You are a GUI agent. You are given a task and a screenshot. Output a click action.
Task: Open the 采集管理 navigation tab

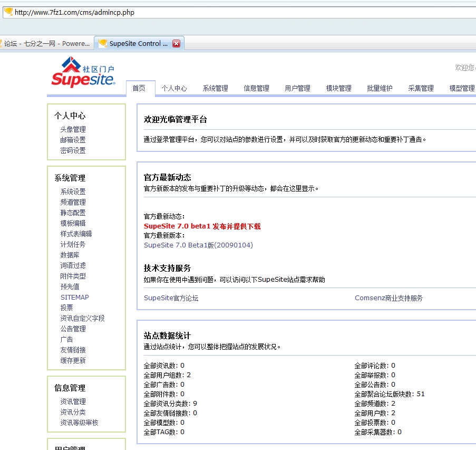pyautogui.click(x=421, y=88)
